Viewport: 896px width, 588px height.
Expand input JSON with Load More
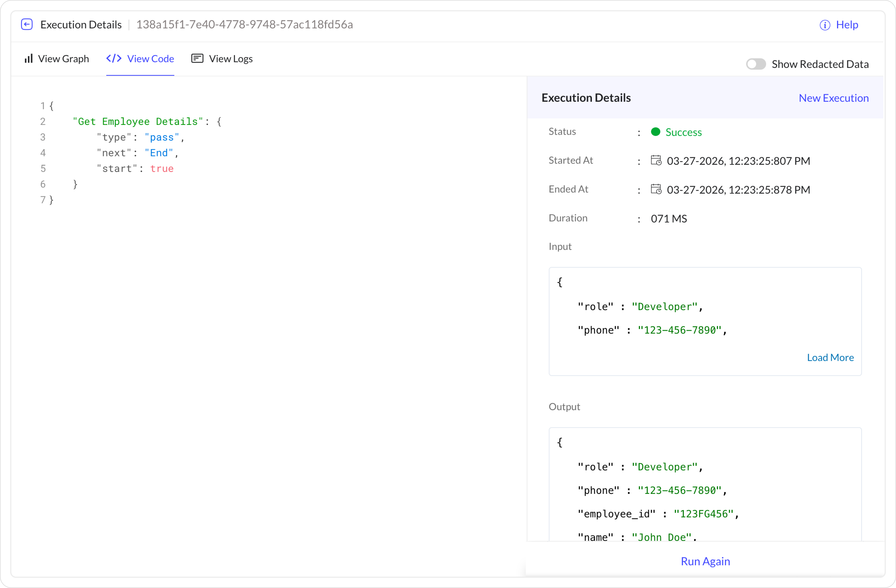coord(830,357)
